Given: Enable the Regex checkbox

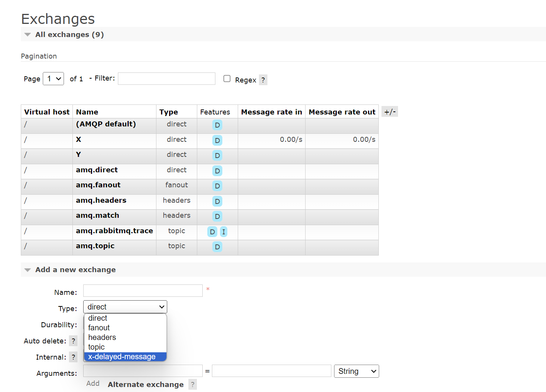Looking at the screenshot, I should coord(227,79).
